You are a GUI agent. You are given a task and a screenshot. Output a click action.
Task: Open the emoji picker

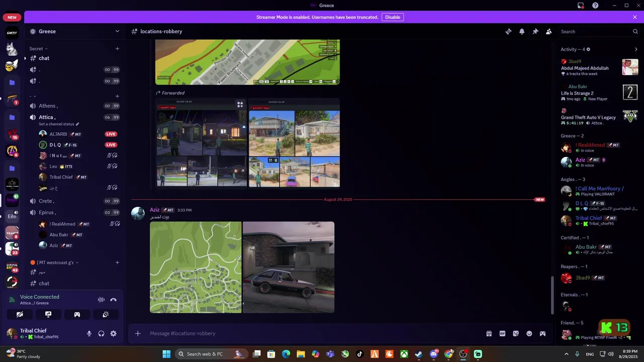pyautogui.click(x=529, y=333)
